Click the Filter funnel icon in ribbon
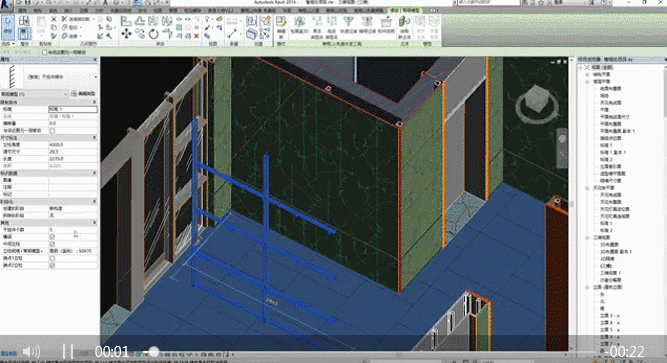The image size is (667, 363). point(348,21)
